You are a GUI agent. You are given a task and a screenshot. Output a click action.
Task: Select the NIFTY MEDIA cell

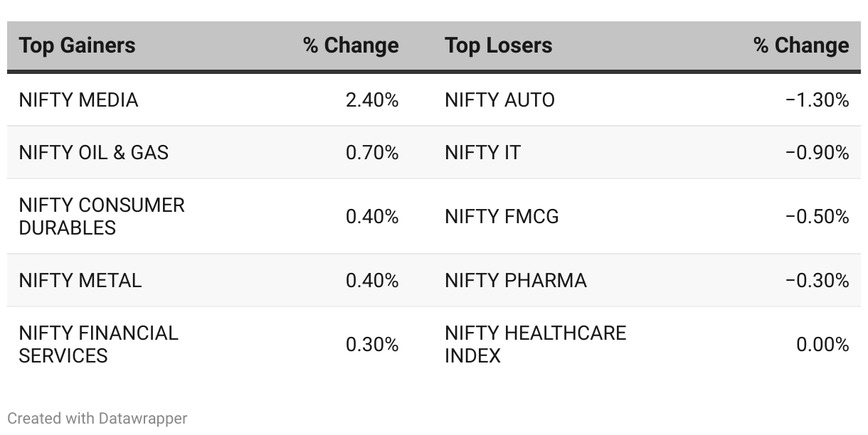[x=78, y=100]
